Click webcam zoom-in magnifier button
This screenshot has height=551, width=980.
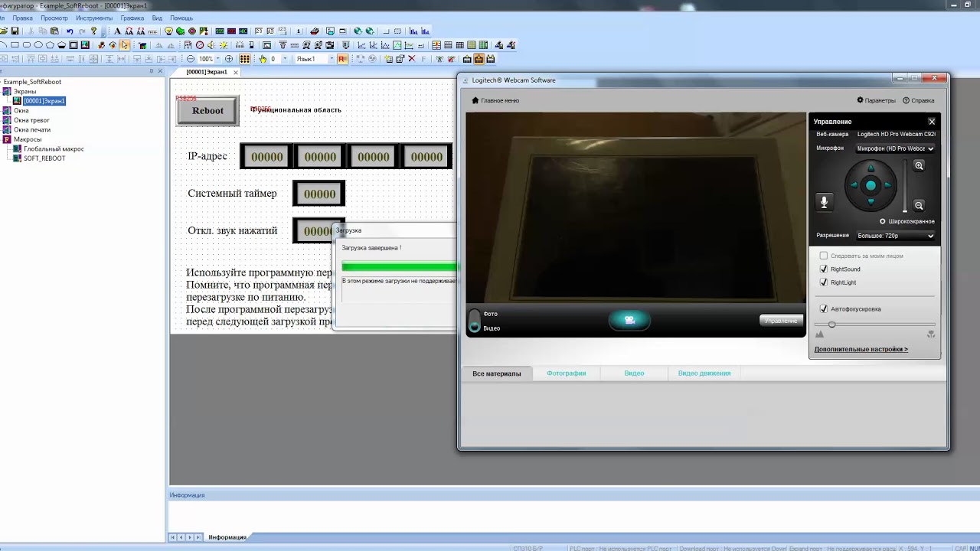919,166
